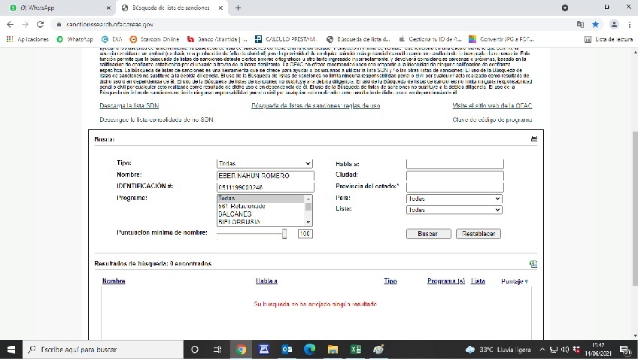
Task: Expand the Lista dropdown
Action: click(454, 210)
